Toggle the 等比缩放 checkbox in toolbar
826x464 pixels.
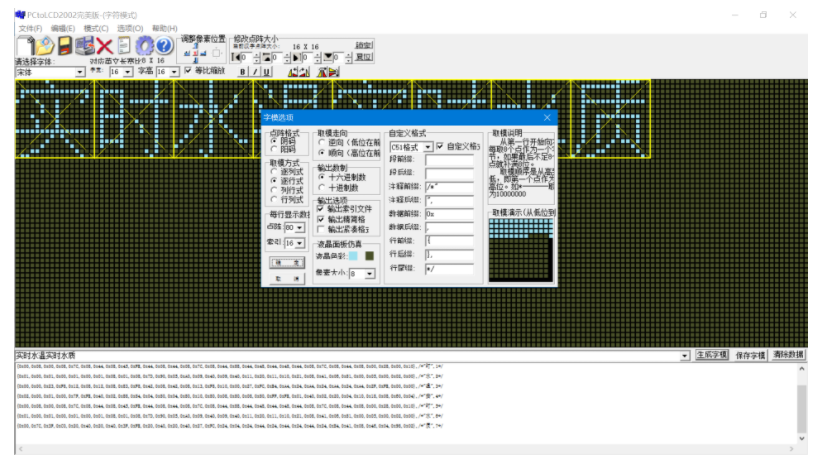(188, 71)
